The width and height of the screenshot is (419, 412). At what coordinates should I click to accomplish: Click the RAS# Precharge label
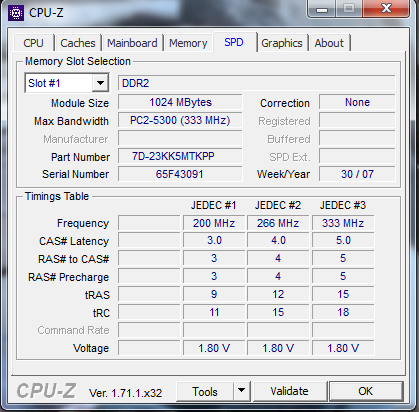pyautogui.click(x=69, y=277)
